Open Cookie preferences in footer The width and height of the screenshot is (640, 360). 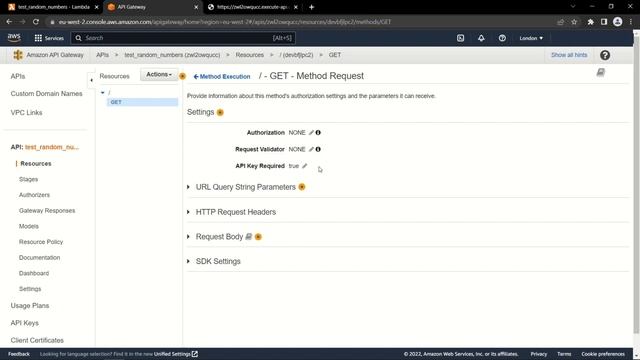(603, 354)
